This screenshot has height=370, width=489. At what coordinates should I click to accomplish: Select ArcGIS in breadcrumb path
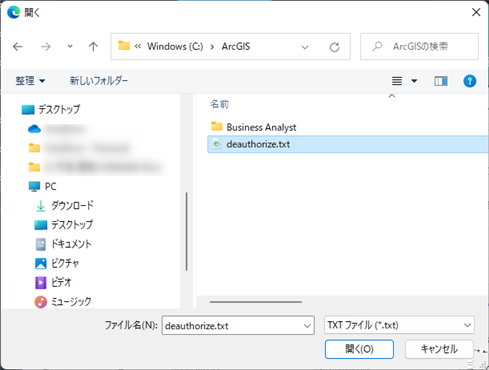(x=236, y=46)
